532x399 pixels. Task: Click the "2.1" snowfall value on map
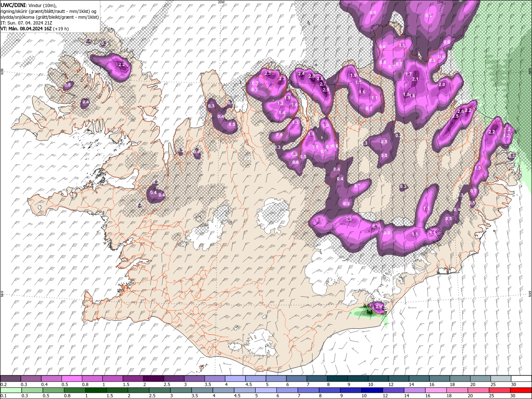coord(415,79)
